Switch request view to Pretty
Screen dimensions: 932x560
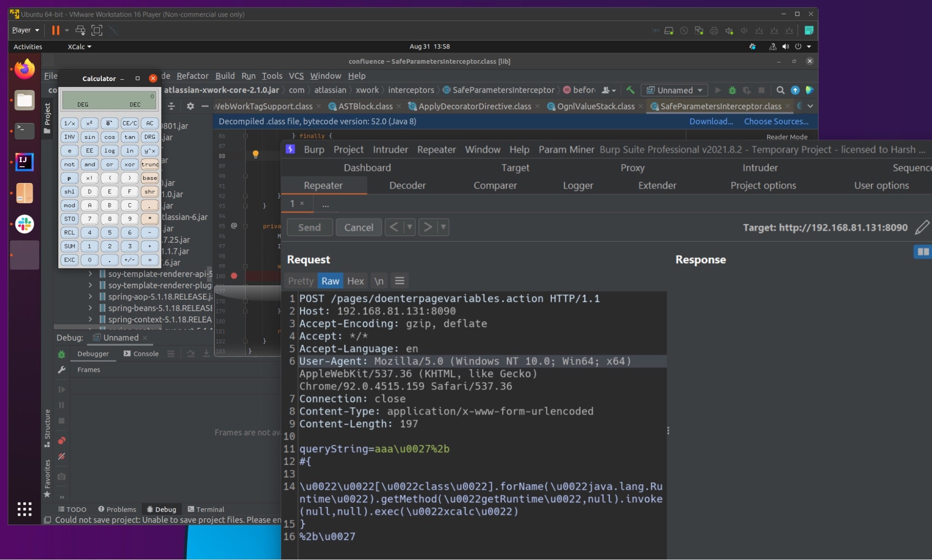pyautogui.click(x=300, y=281)
